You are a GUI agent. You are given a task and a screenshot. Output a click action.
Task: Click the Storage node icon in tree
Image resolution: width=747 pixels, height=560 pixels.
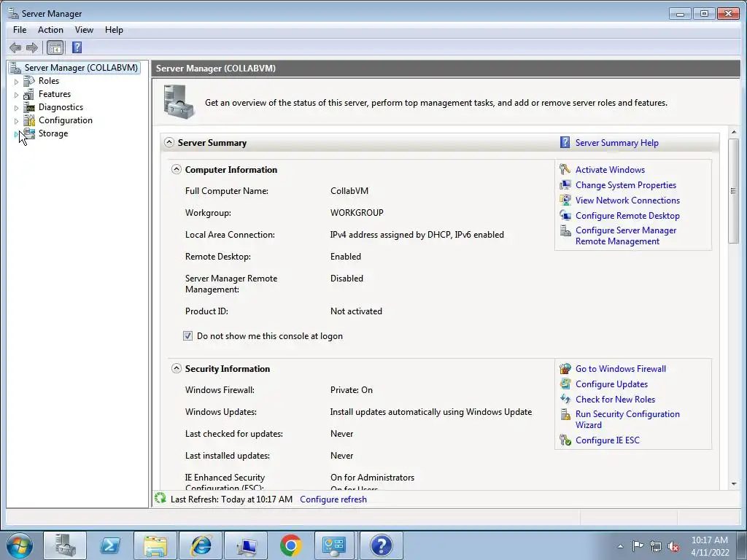(29, 133)
